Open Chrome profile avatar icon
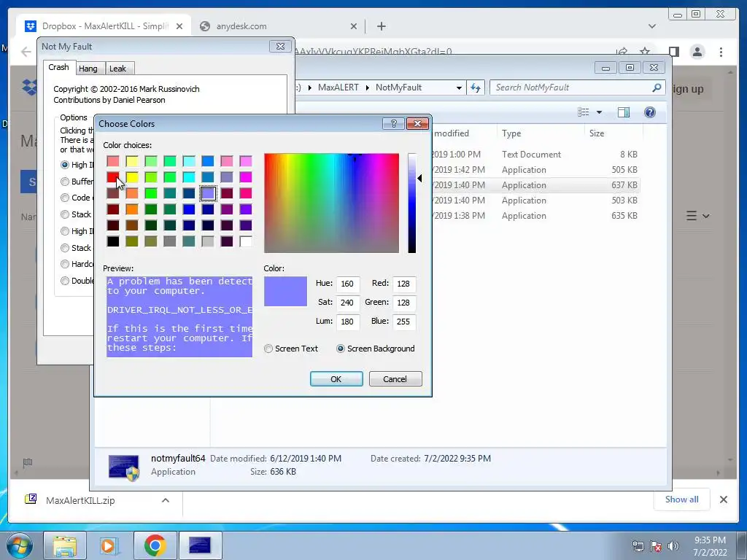The height and width of the screenshot is (560, 747). point(697,52)
